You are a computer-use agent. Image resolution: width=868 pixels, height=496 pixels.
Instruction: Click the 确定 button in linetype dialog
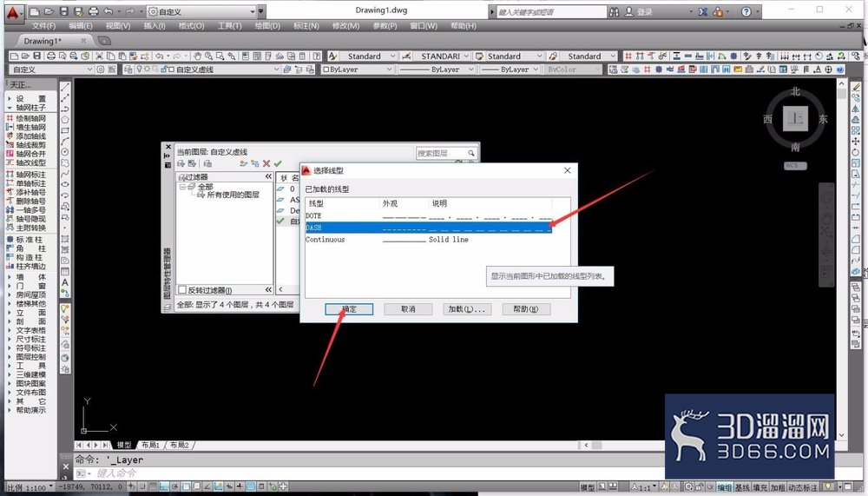[x=349, y=308]
